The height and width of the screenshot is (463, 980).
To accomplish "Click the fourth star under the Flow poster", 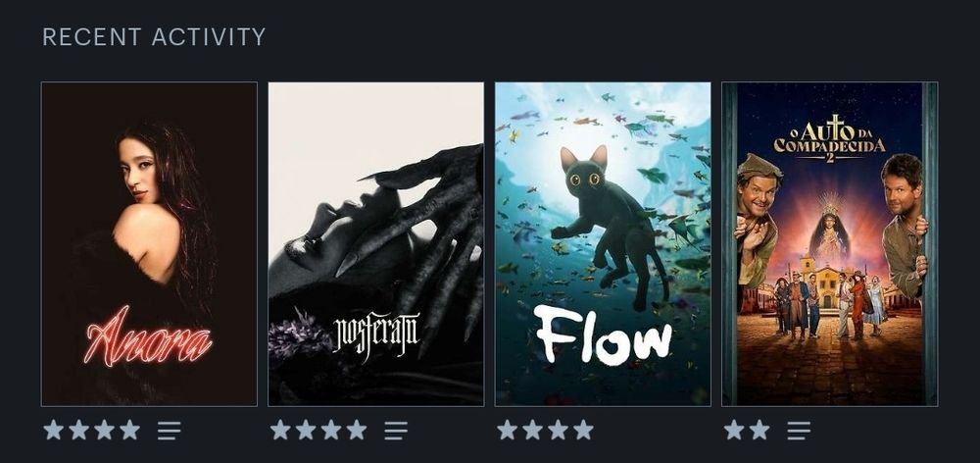I will (584, 430).
